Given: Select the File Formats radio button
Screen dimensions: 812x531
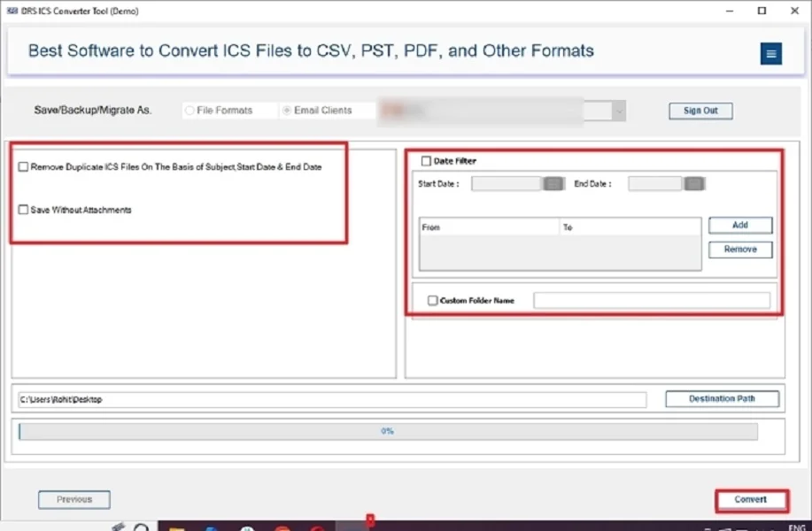Looking at the screenshot, I should point(189,111).
